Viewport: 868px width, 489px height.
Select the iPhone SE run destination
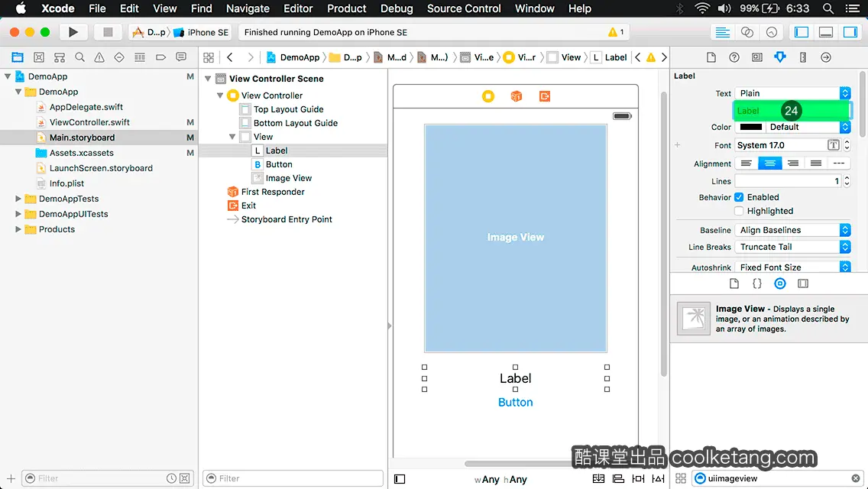(202, 32)
